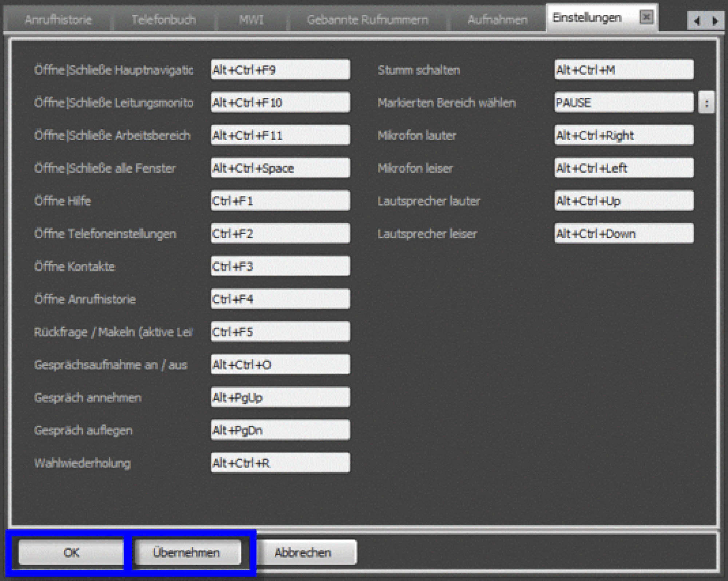Edit the Stumm schalten shortcut field
Viewport: 728px width, 581px height.
pyautogui.click(x=624, y=70)
